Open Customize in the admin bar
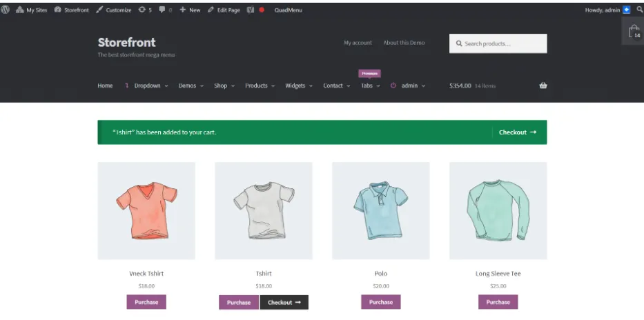Image resolution: width=644 pixels, height=320 pixels. point(114,10)
